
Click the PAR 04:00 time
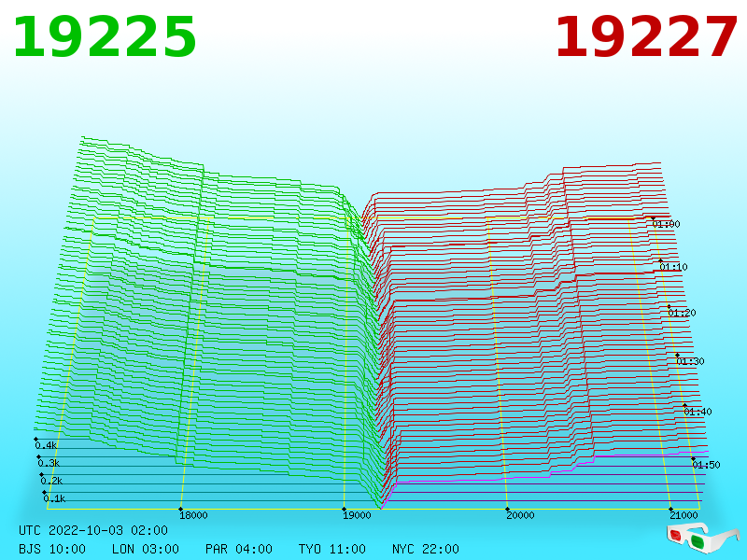coord(239,549)
